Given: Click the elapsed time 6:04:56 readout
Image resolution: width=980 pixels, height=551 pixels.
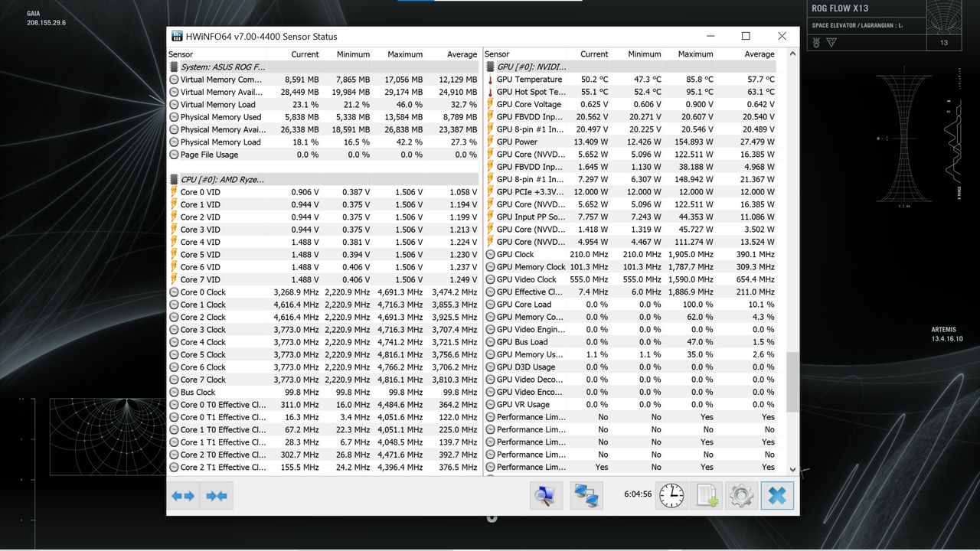Looking at the screenshot, I should (638, 494).
